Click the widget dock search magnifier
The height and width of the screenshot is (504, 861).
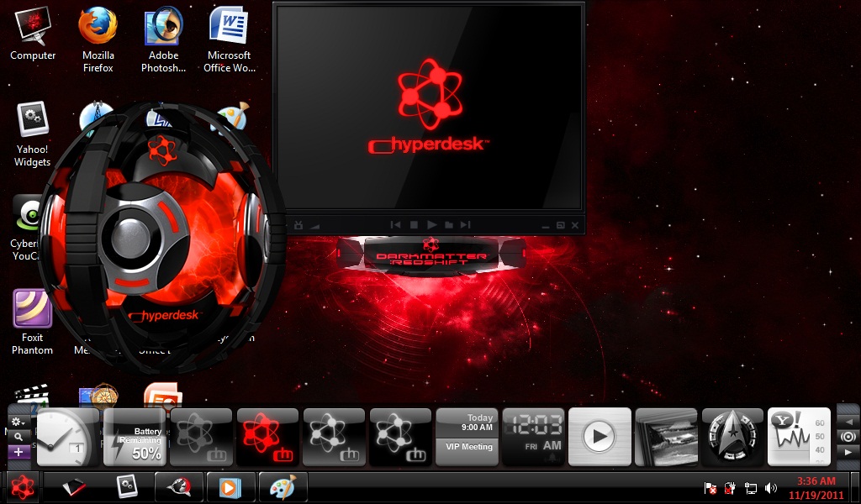(18, 437)
